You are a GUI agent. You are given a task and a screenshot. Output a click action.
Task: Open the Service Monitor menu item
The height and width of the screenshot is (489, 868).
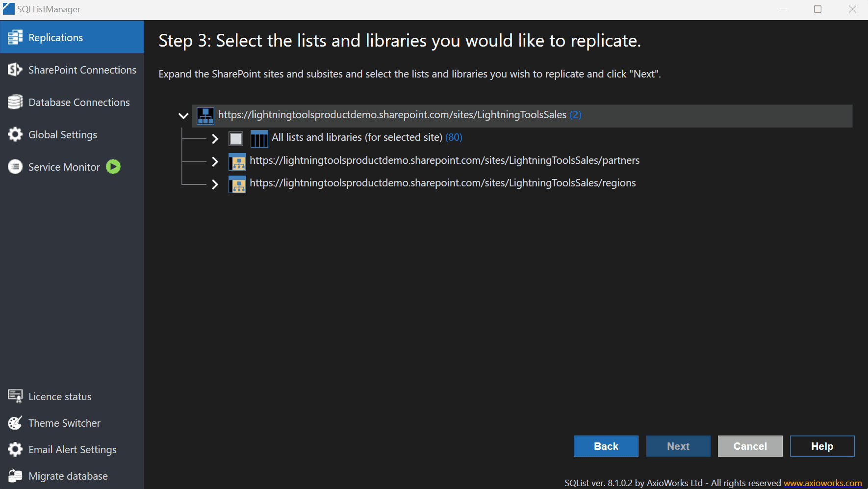tap(64, 167)
